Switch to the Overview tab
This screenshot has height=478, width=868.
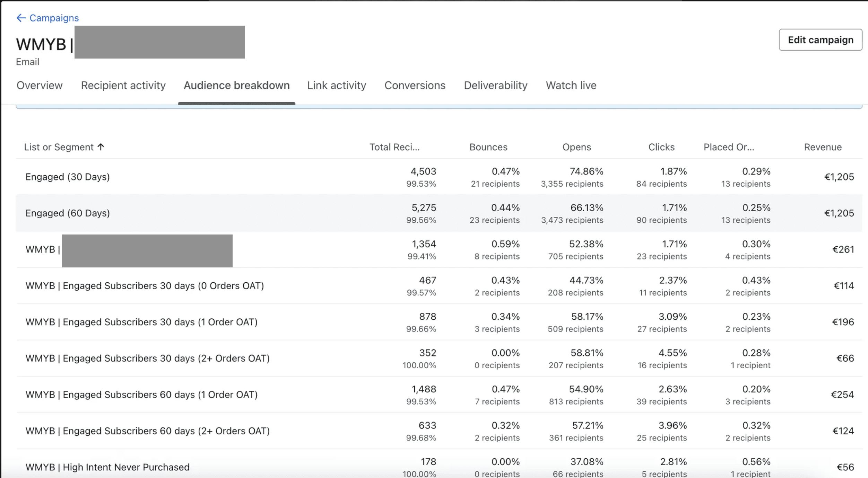(40, 85)
